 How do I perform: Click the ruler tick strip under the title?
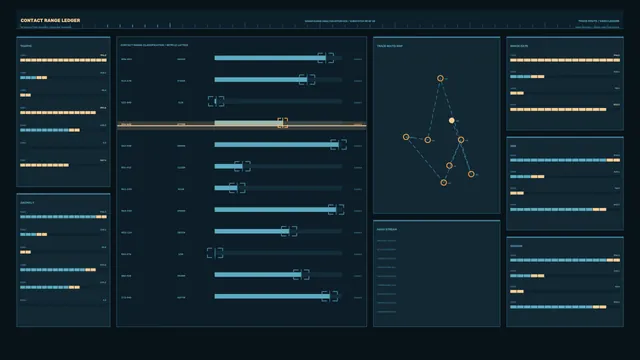320,26
